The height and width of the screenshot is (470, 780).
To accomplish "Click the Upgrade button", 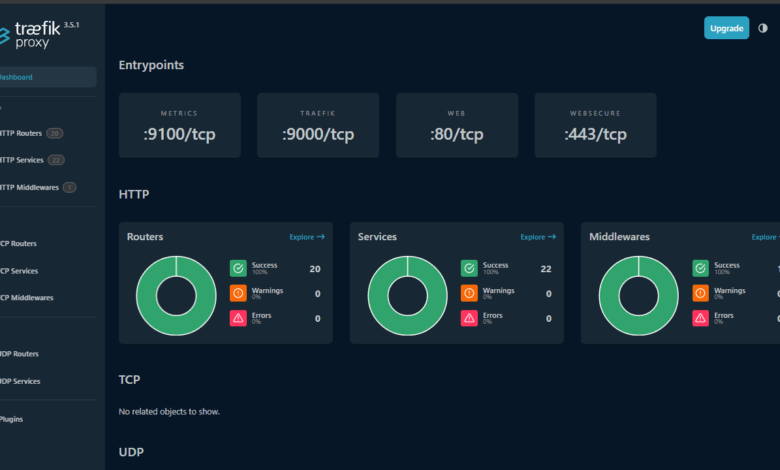I will point(726,28).
